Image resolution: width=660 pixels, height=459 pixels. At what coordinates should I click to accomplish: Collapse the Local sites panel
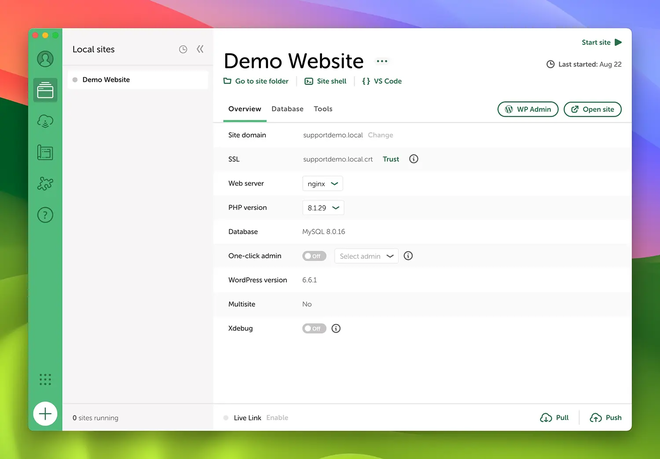(x=200, y=49)
